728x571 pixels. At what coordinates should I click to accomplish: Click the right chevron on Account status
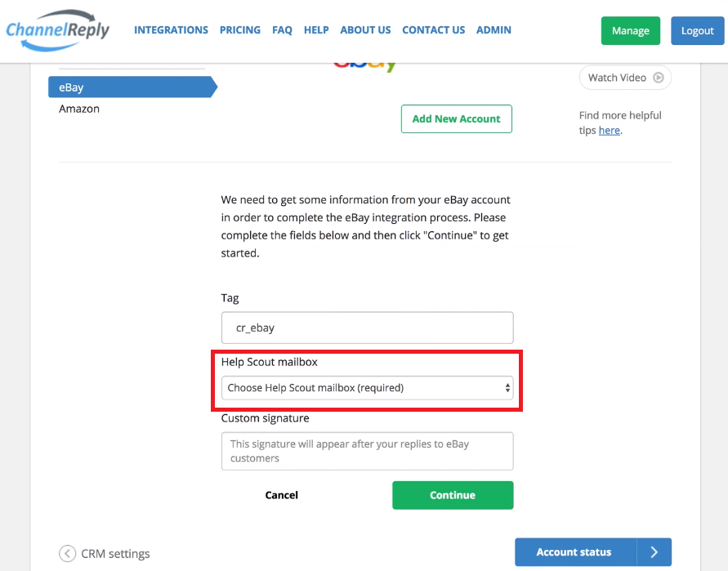654,552
